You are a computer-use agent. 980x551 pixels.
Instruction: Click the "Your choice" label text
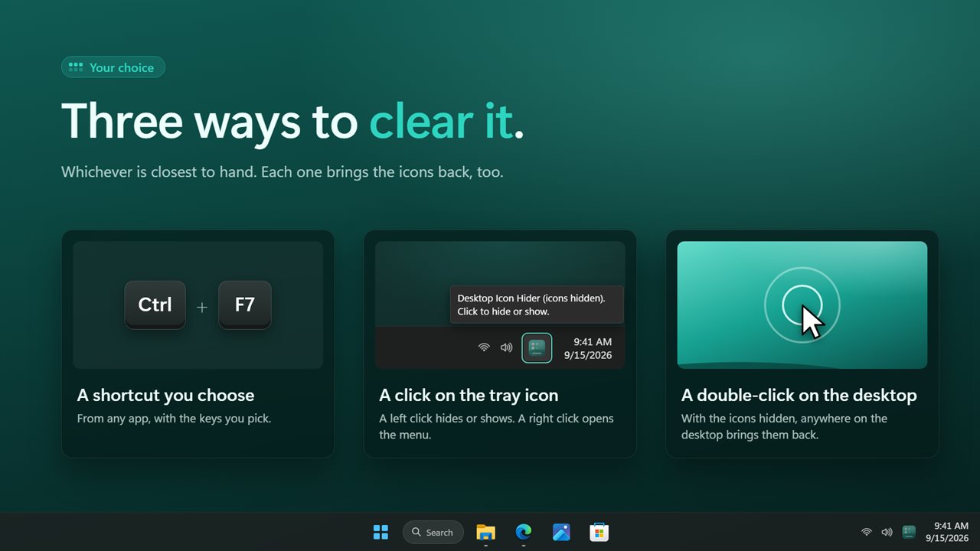pos(122,67)
